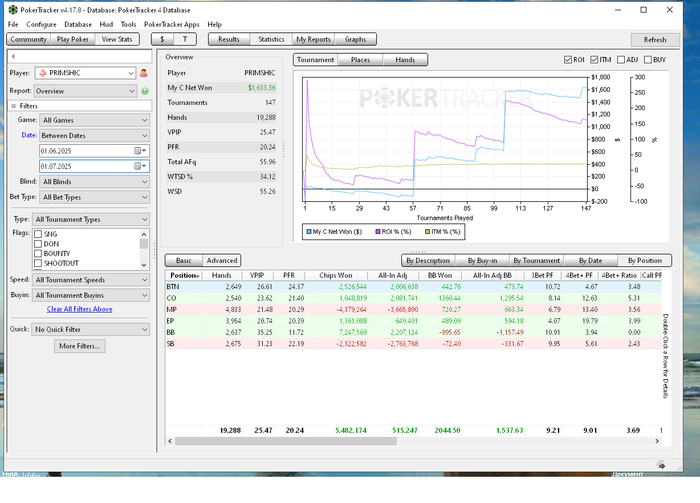Select the Places graph tab
This screenshot has width=700, height=503.
click(360, 60)
